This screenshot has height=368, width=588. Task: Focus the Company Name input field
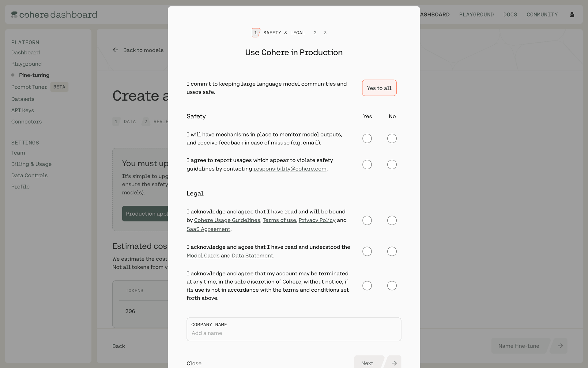pos(294,329)
